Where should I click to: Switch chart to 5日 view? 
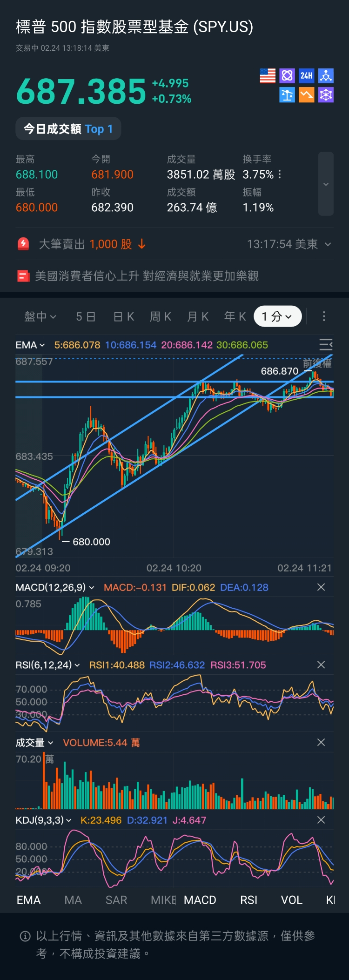[86, 316]
